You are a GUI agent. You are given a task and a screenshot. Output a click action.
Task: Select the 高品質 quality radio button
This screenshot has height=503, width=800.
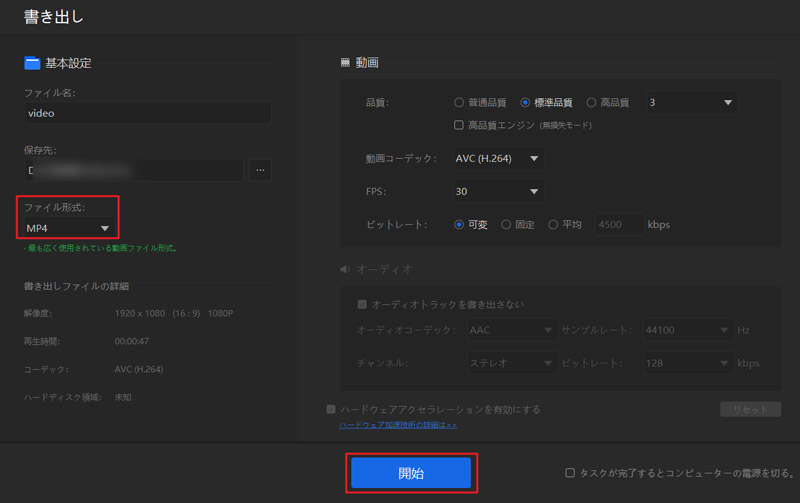[x=592, y=102]
